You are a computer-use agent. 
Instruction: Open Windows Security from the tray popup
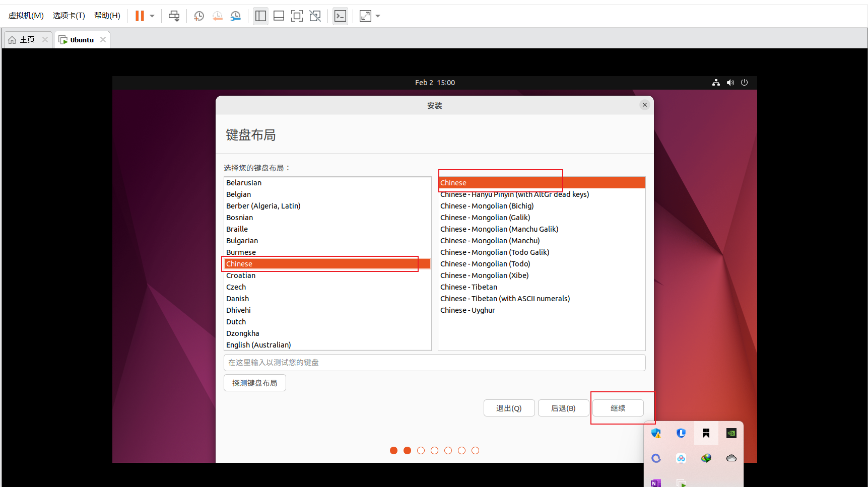tap(656, 433)
